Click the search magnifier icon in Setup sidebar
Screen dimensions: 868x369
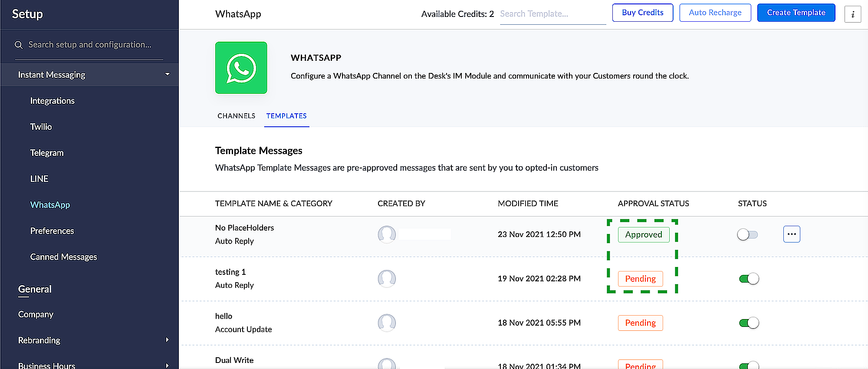[19, 45]
